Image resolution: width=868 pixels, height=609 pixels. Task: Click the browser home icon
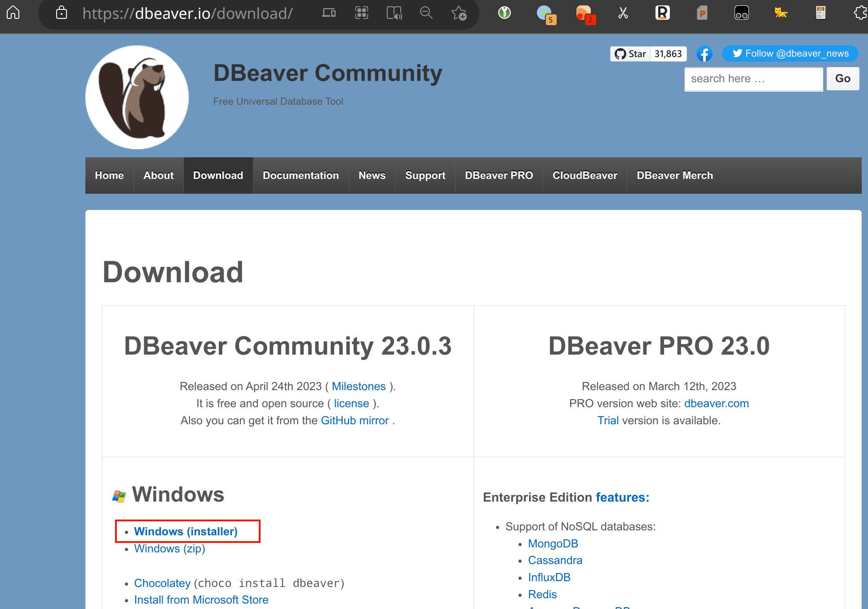click(x=13, y=12)
